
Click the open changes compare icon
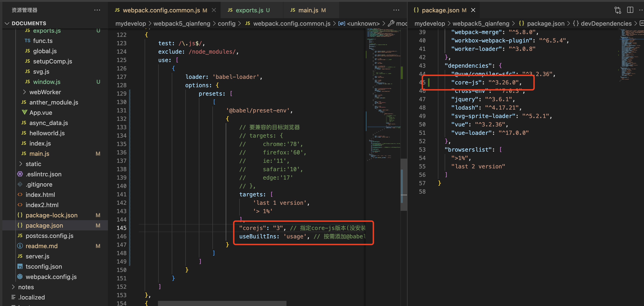click(x=618, y=10)
